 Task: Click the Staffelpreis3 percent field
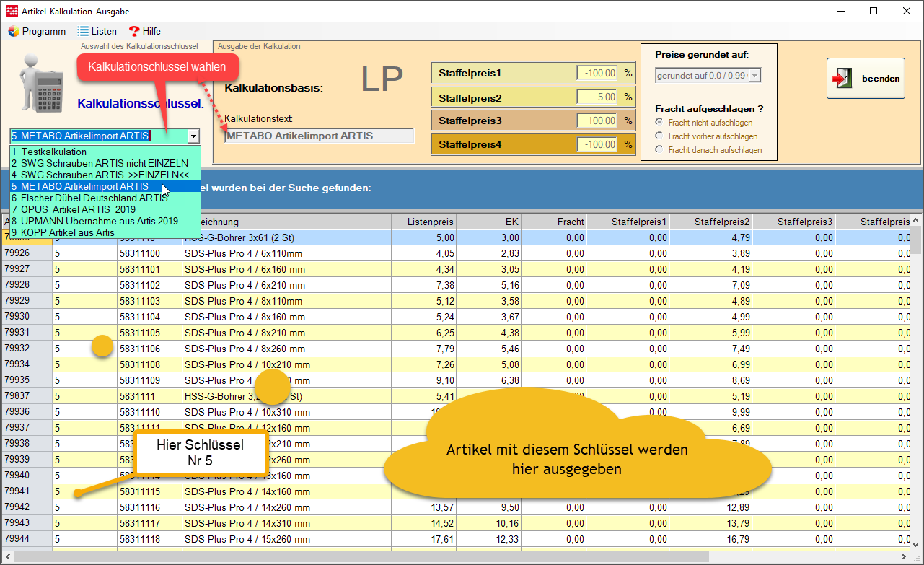pyautogui.click(x=597, y=121)
